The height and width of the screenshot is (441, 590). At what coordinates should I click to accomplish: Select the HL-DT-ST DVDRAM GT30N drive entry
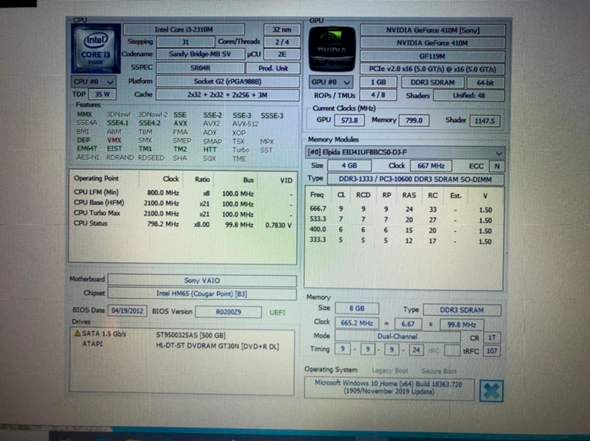[x=217, y=346]
